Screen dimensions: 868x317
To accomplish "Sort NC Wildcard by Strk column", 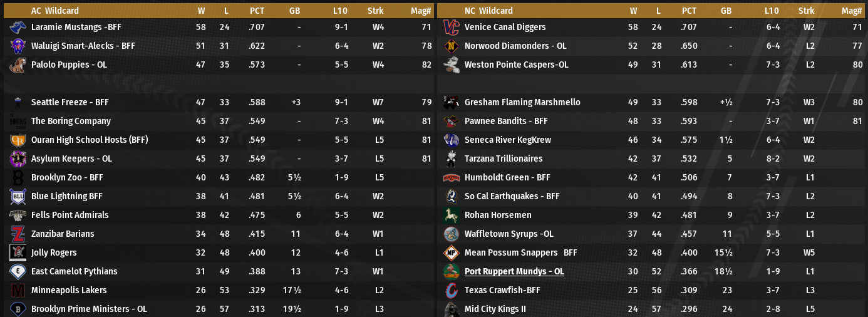I will pos(807,11).
